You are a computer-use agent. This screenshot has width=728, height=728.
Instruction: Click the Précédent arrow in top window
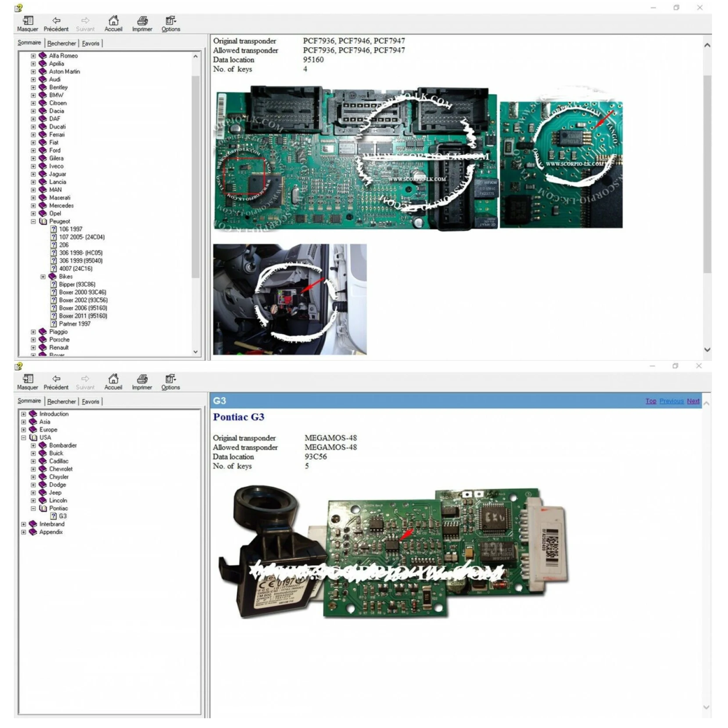[56, 21]
